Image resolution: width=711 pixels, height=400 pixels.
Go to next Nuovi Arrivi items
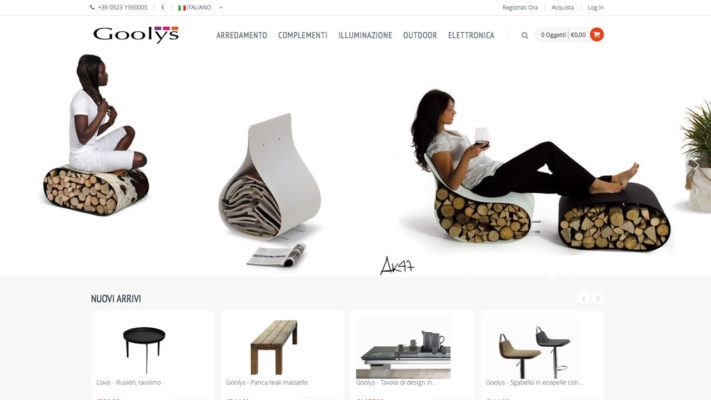[x=598, y=298]
